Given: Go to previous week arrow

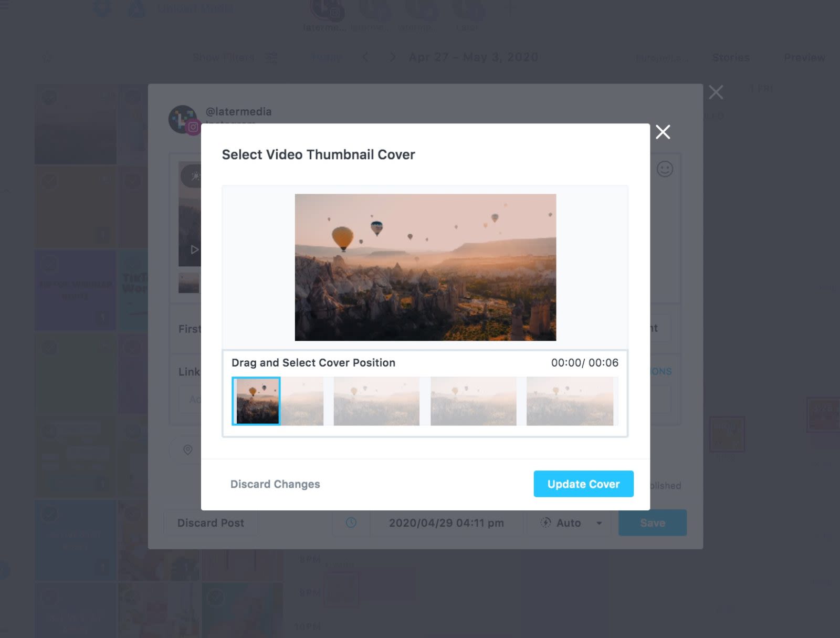Looking at the screenshot, I should coord(365,57).
